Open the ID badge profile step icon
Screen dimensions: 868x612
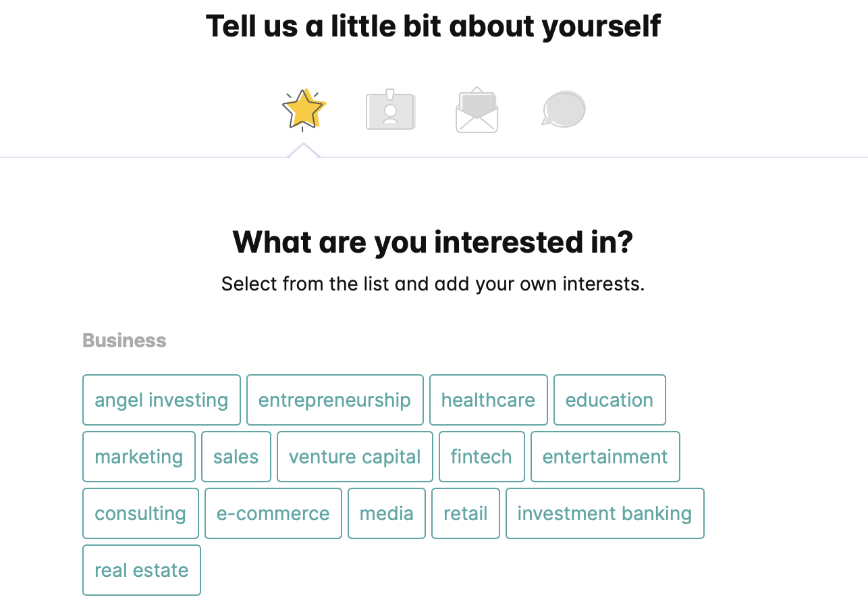click(390, 110)
